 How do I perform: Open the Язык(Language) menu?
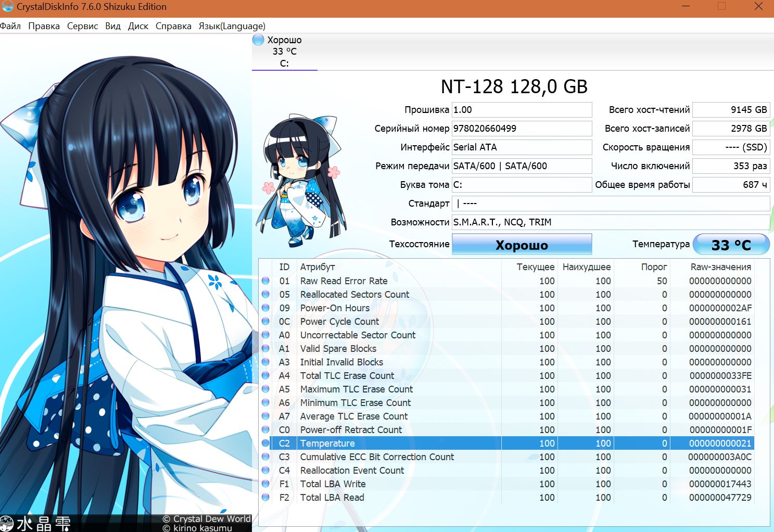click(232, 26)
